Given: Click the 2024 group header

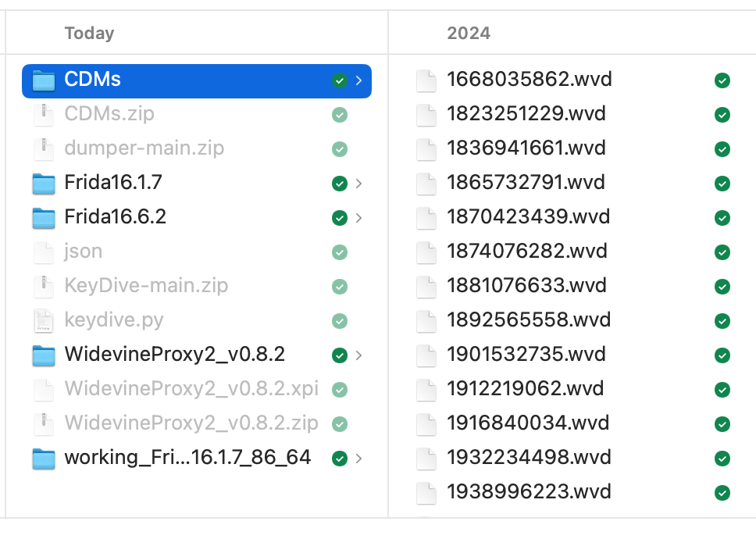Looking at the screenshot, I should [469, 33].
